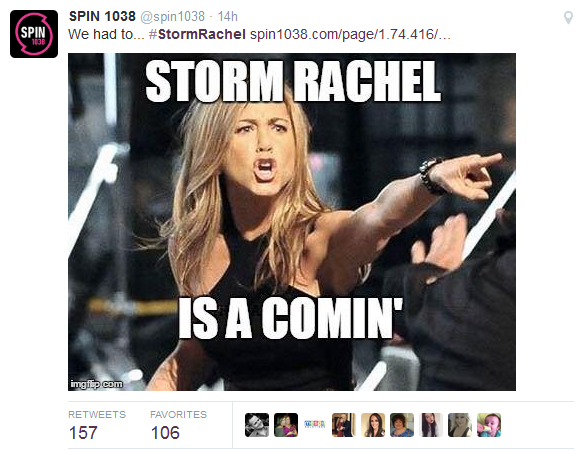Open the black-and-white avatar in the retweeters list
Viewport: 583px width, 450px height.
click(257, 425)
